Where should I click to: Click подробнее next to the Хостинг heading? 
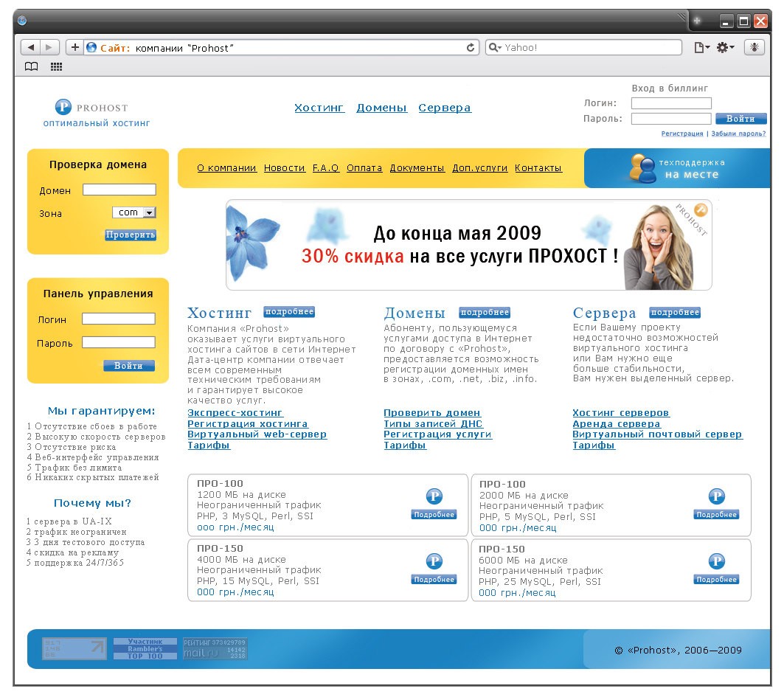click(x=290, y=312)
